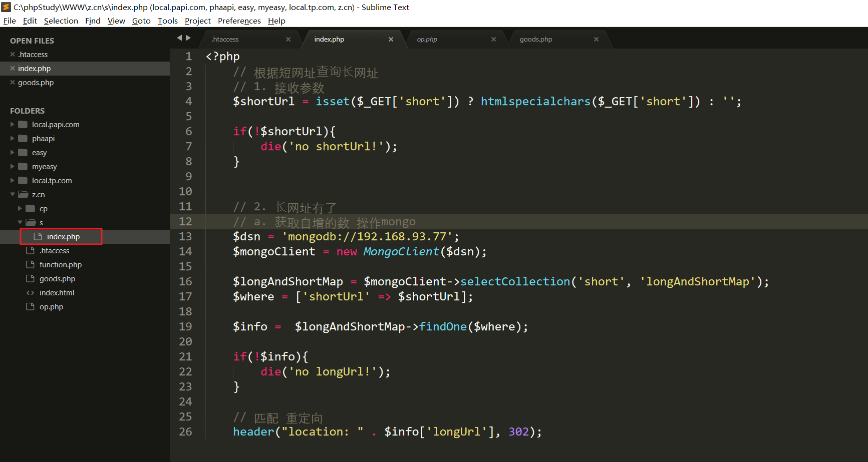Screen dimensions: 868x462
Task: Select goods.php in Open Files list
Action: click(x=36, y=83)
